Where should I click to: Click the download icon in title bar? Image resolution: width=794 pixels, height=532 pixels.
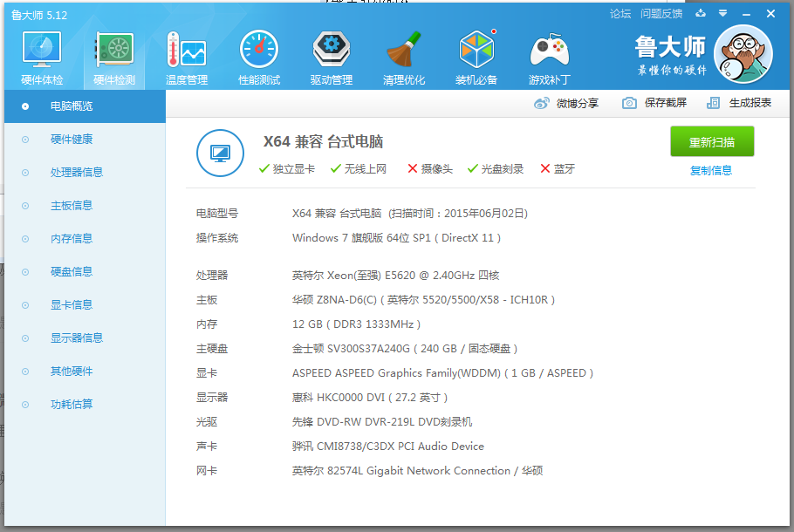pyautogui.click(x=700, y=14)
